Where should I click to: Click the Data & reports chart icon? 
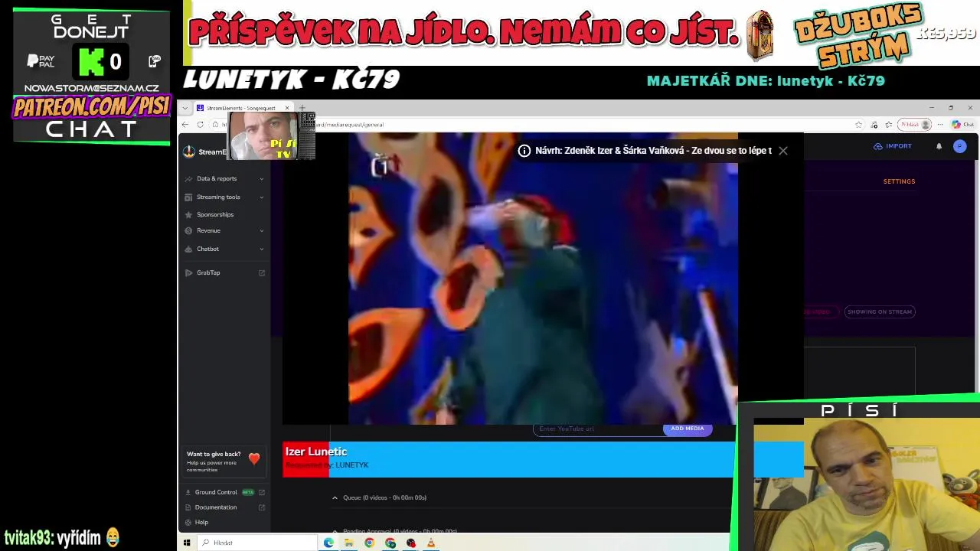189,179
